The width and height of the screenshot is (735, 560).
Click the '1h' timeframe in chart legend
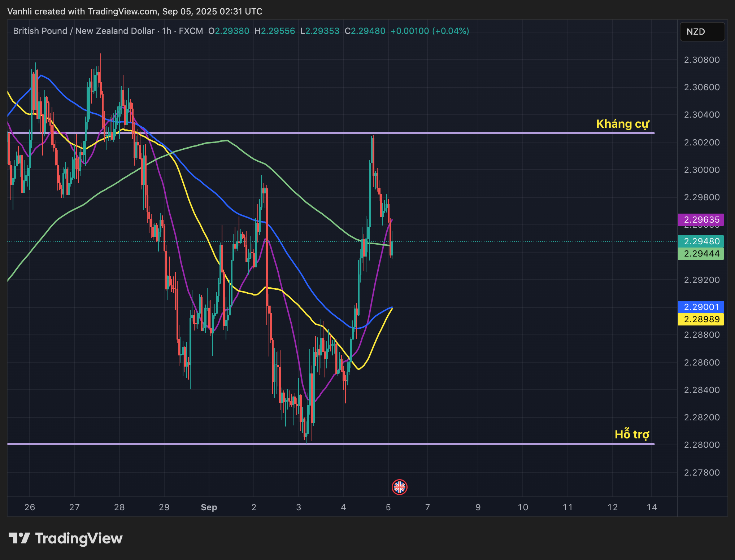[x=167, y=31]
